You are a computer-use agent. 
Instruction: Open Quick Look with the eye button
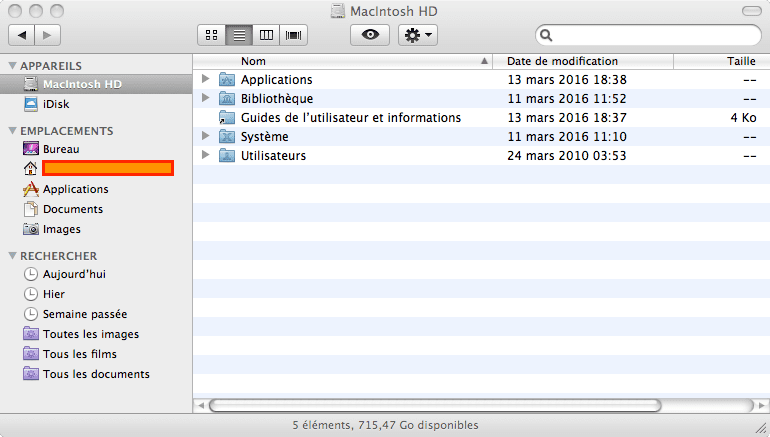point(370,35)
